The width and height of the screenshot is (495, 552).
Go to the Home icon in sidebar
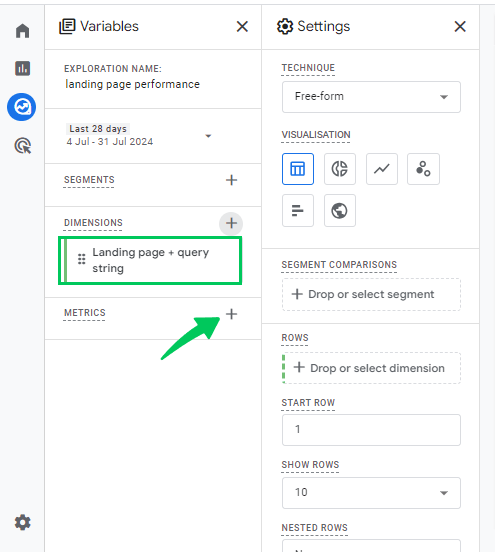(x=23, y=31)
